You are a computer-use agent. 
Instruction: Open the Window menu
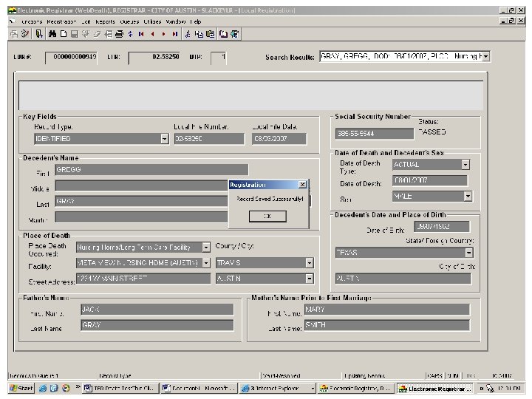[175, 21]
